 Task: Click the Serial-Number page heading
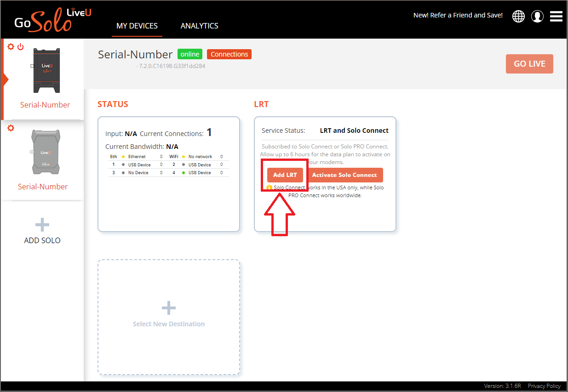[x=135, y=54]
